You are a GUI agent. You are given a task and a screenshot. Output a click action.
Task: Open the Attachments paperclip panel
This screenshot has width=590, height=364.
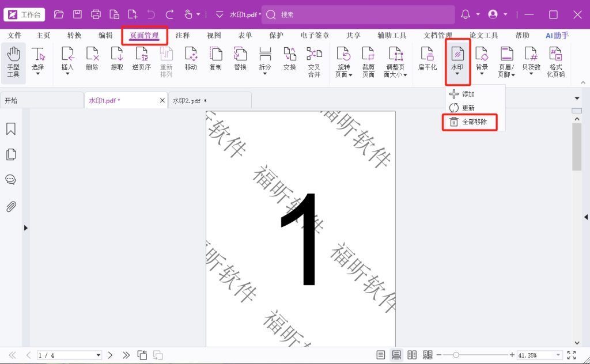(10, 207)
